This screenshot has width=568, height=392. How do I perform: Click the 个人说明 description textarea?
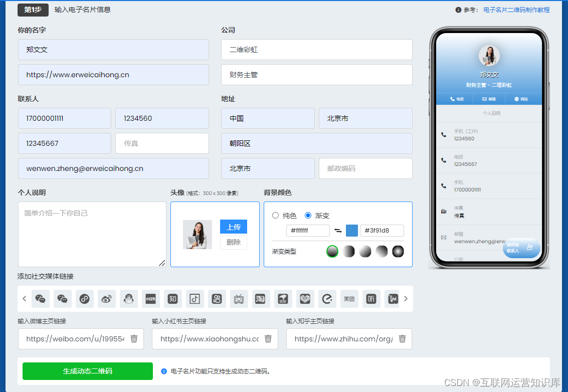(x=92, y=235)
